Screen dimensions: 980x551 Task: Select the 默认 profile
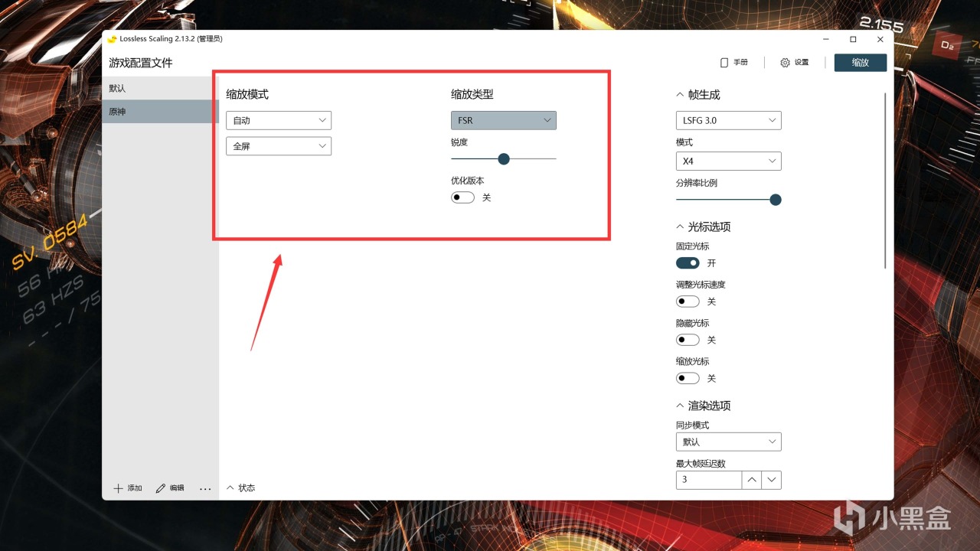click(161, 88)
